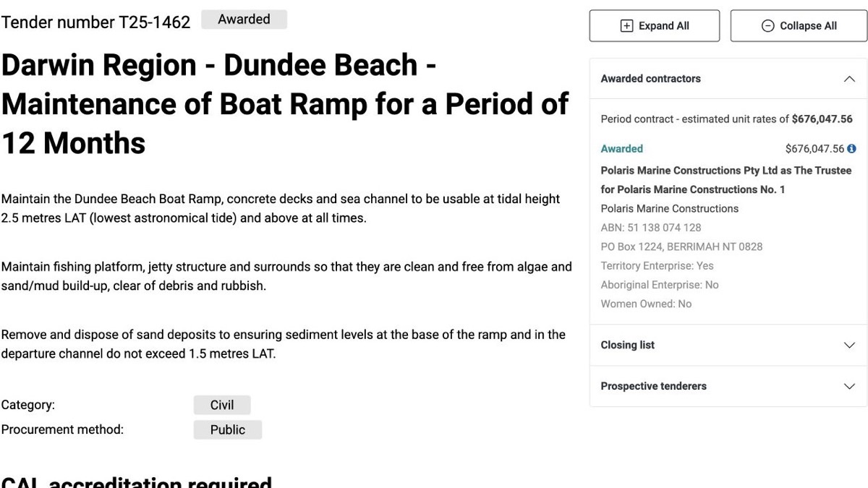
Task: Expand Closing list using its chevron
Action: tap(849, 346)
